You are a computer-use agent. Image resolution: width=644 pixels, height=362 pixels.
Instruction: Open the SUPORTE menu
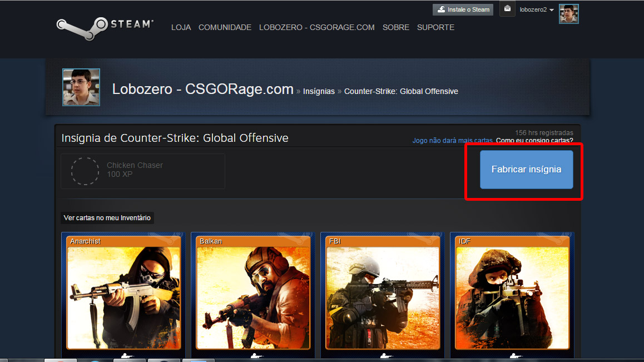(435, 27)
